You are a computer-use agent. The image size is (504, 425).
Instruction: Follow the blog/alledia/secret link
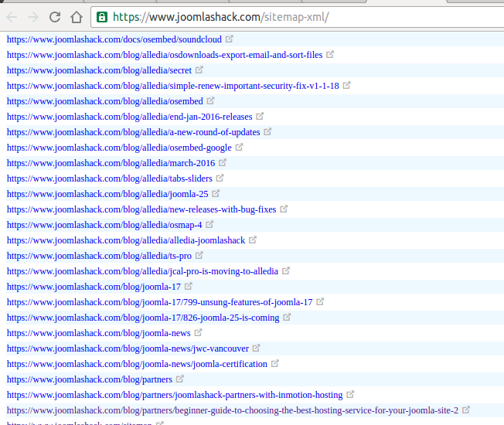[99, 70]
